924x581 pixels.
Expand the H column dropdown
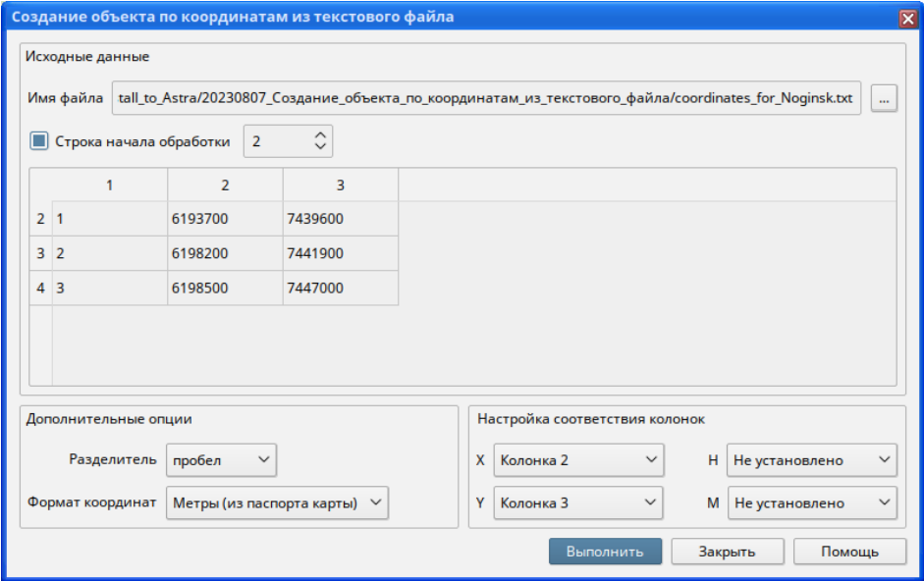point(811,459)
